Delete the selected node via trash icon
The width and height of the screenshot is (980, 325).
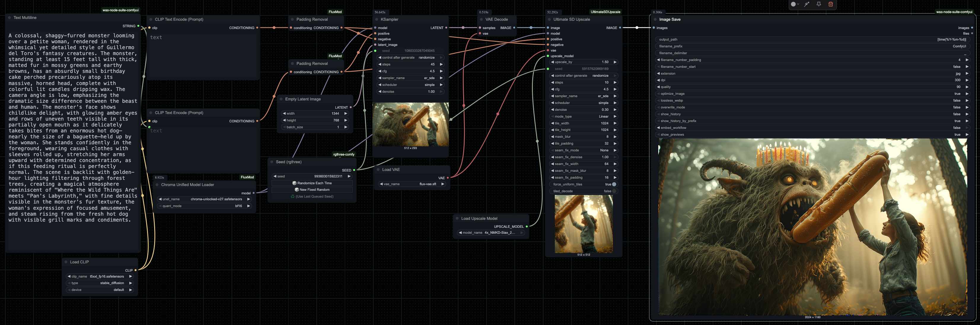[x=831, y=4]
